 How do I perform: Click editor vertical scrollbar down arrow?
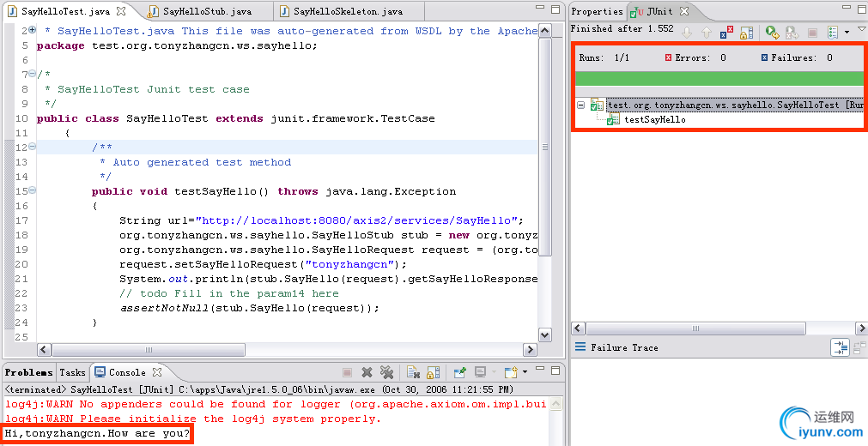pyautogui.click(x=544, y=334)
